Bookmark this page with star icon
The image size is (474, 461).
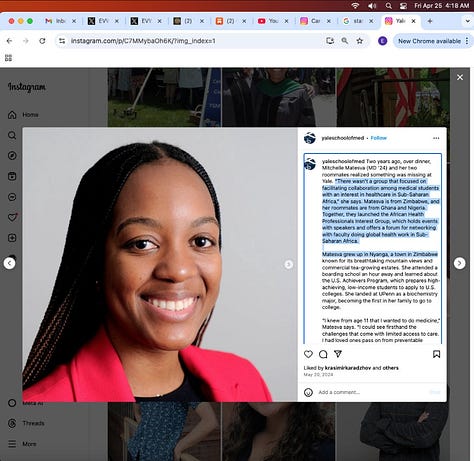(x=360, y=41)
